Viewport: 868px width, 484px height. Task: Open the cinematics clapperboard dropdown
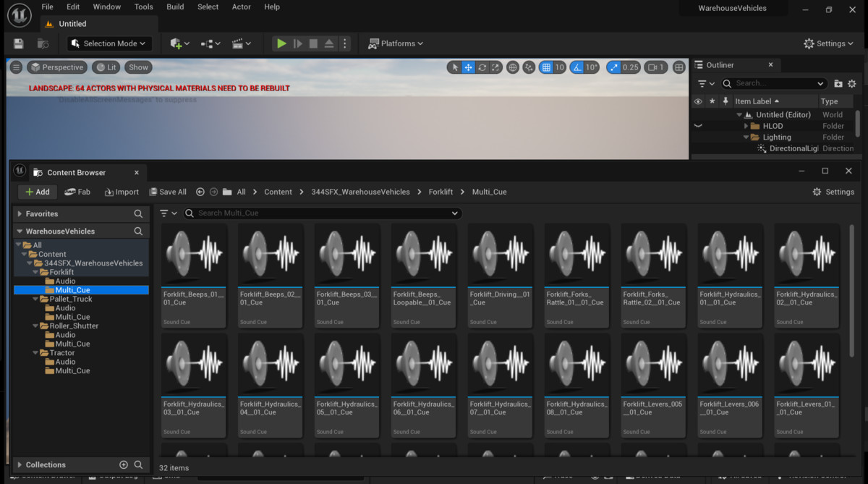tap(241, 43)
